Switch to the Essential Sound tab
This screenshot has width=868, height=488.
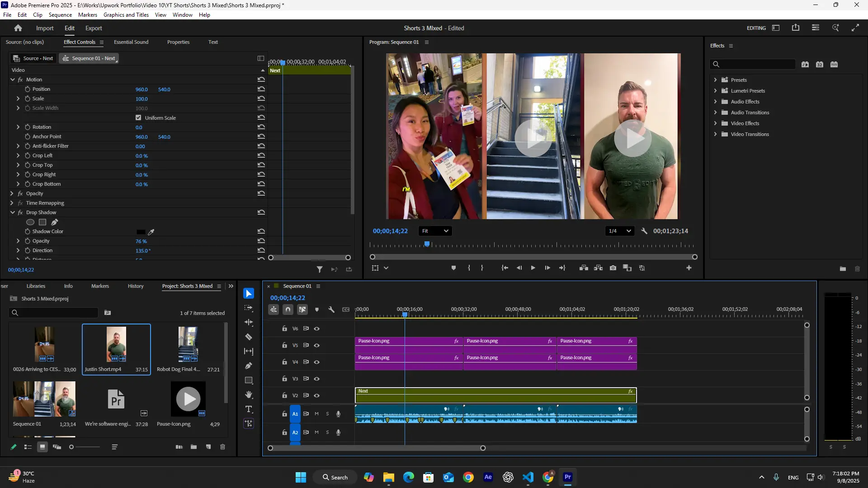pyautogui.click(x=131, y=42)
